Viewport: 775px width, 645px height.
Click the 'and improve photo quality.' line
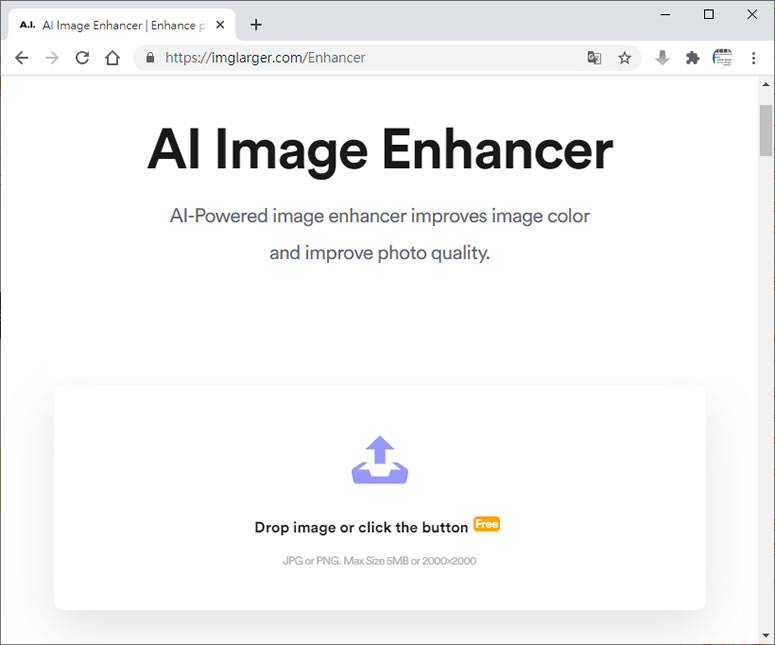[380, 253]
